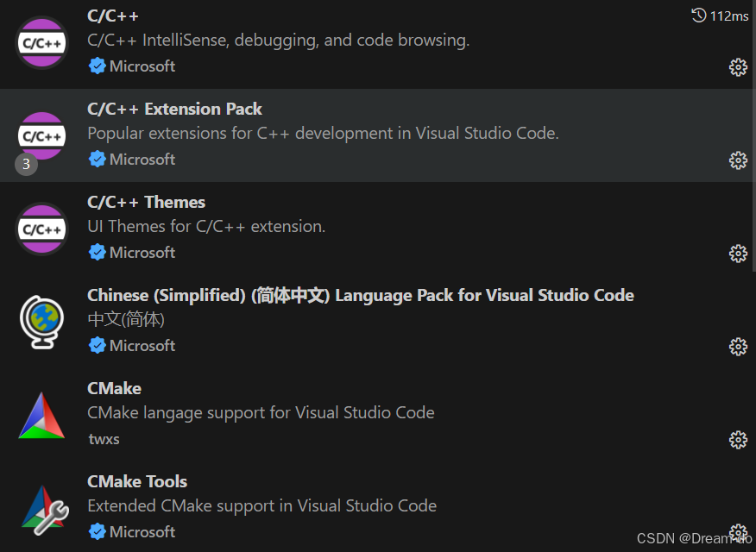Click the 中文(简体) description text

(x=126, y=319)
